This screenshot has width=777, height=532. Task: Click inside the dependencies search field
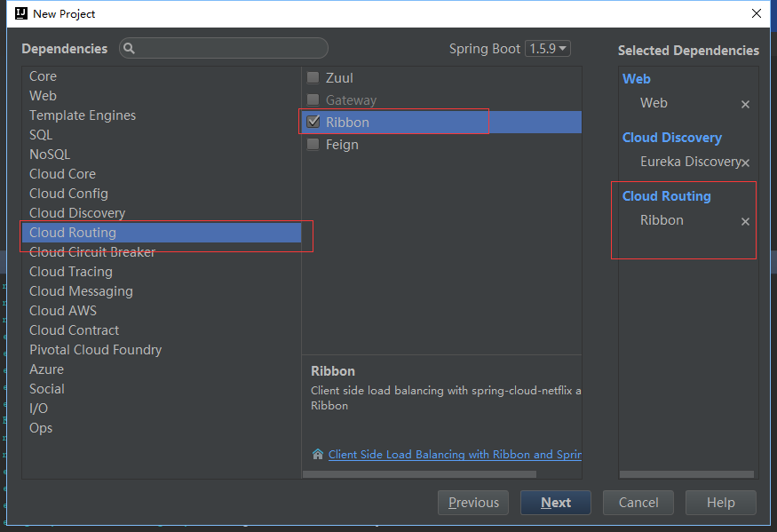point(224,49)
